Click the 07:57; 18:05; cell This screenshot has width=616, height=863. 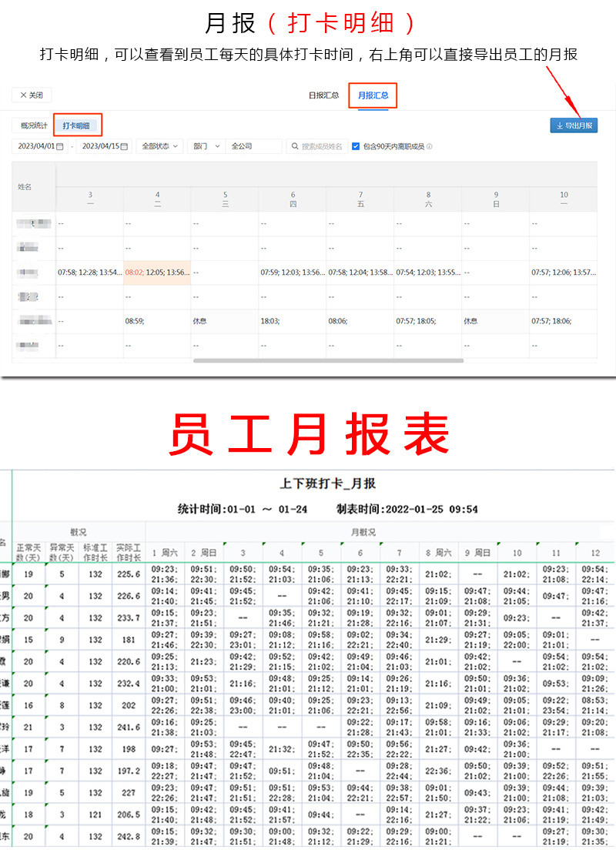click(428, 321)
